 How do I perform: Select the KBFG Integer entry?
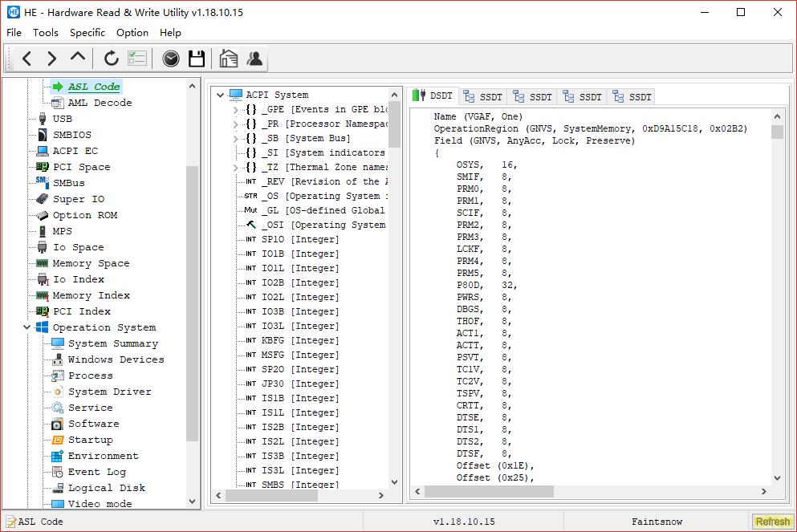click(300, 340)
